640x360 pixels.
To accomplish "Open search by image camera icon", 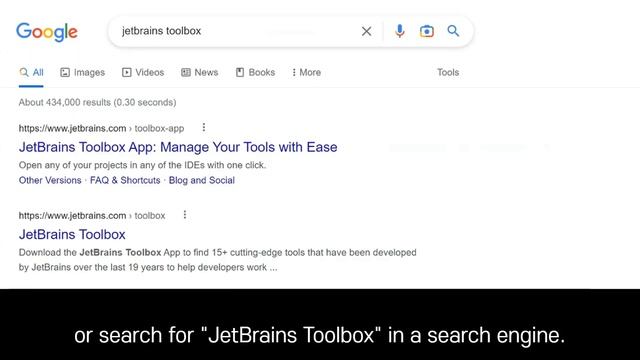I will coord(427,31).
